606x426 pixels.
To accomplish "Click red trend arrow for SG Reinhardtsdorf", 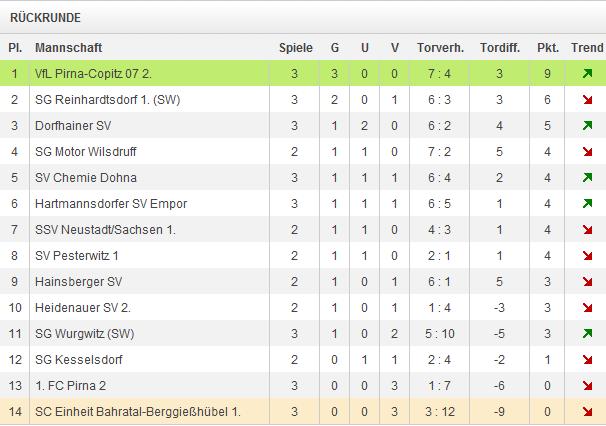I will (x=587, y=99).
